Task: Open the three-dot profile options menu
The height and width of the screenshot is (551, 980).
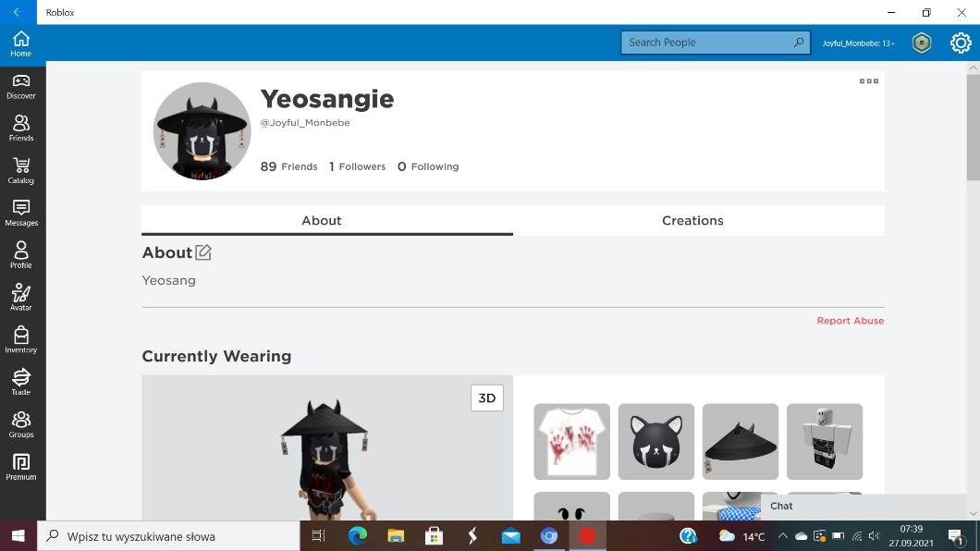Action: (868, 81)
